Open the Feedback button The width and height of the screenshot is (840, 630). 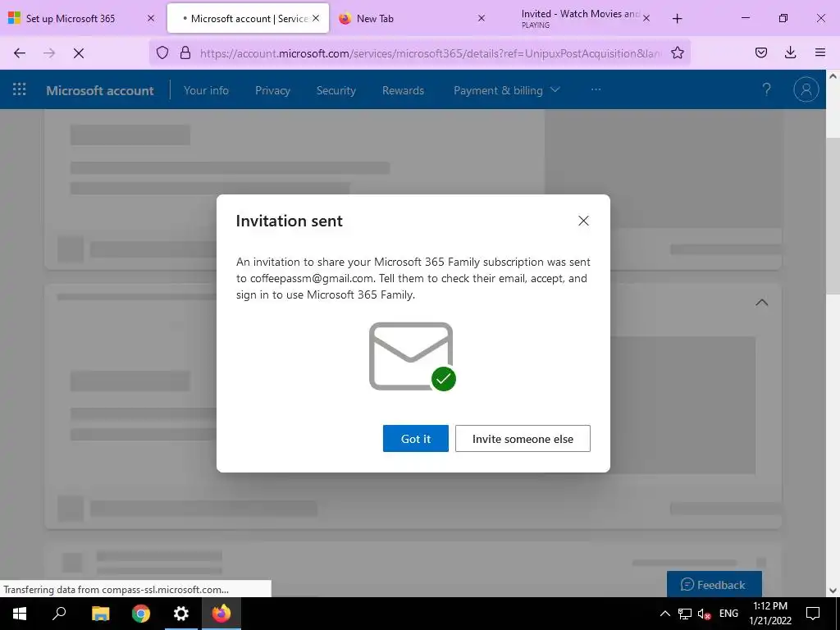pos(714,584)
